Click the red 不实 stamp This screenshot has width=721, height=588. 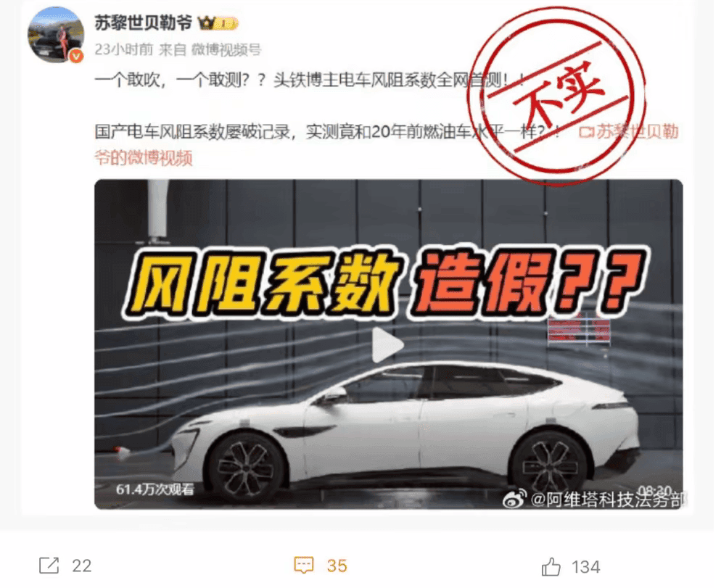[556, 95]
